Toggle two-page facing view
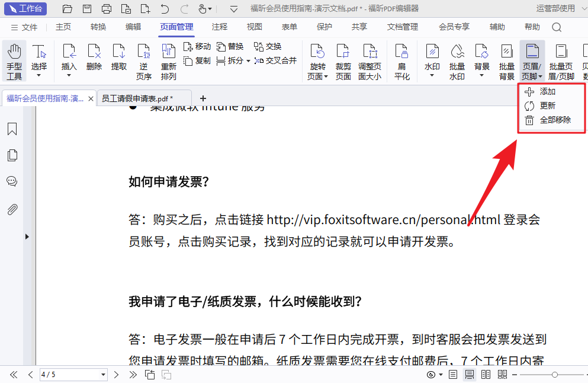This screenshot has height=383, width=588. [x=486, y=375]
